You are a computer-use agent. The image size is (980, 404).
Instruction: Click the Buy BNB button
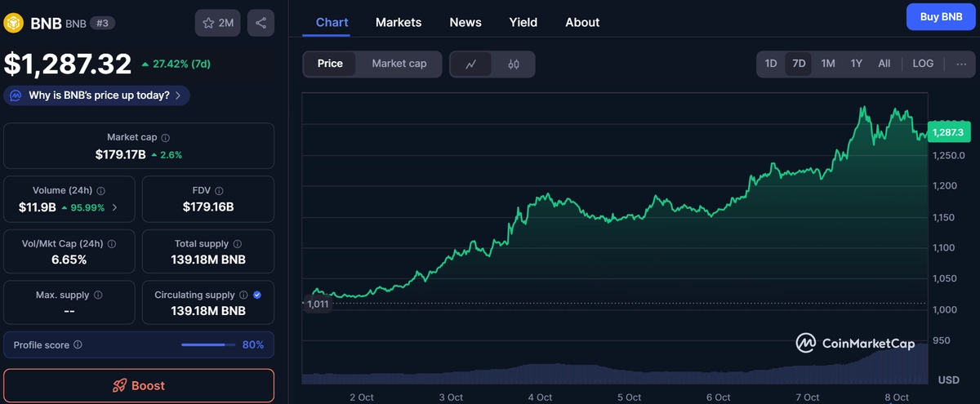point(941,16)
